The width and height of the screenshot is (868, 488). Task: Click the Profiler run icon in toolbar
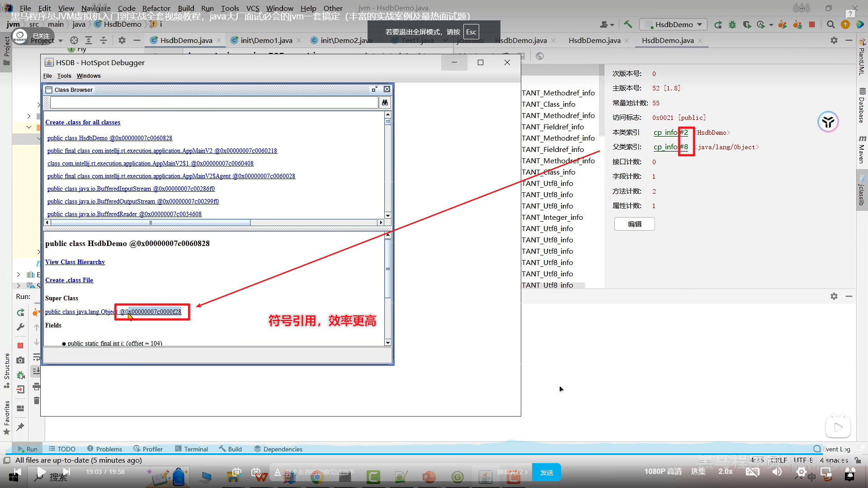pyautogui.click(x=761, y=24)
